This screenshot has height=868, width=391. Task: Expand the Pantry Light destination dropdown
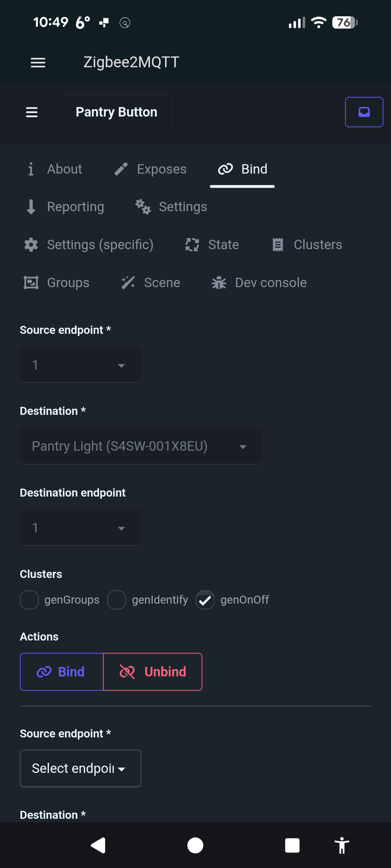141,446
